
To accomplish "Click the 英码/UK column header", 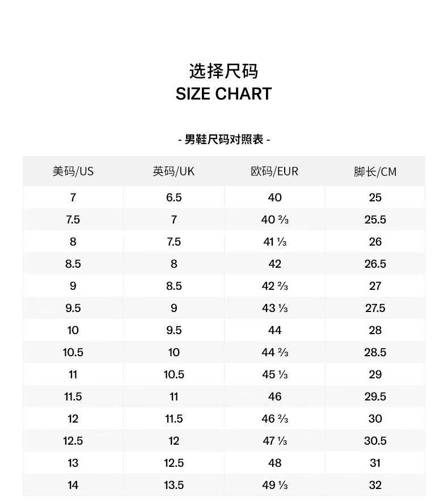I will [174, 171].
